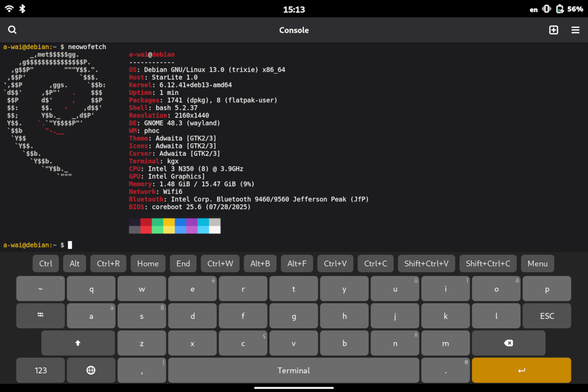
Task: Tap the j key
Action: click(x=394, y=315)
